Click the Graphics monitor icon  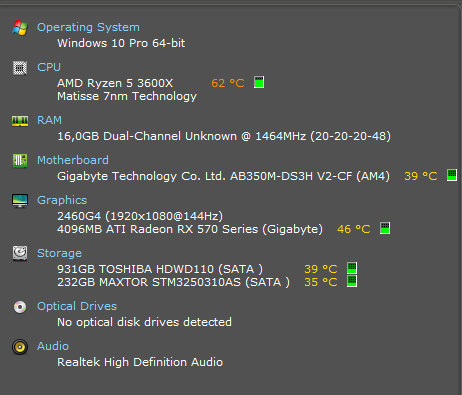tap(20, 201)
